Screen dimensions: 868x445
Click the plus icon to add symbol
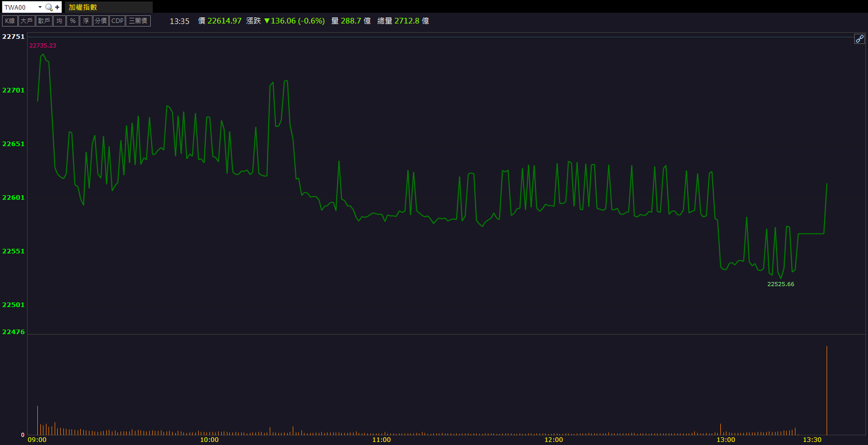[57, 7]
